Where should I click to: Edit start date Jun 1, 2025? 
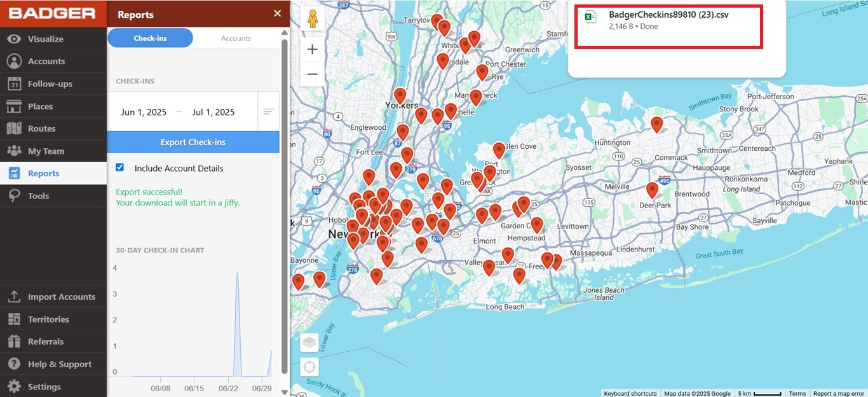pos(144,112)
